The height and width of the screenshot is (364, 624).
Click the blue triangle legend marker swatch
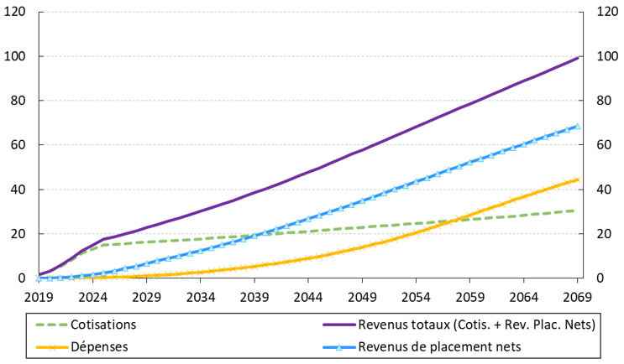coord(339,347)
